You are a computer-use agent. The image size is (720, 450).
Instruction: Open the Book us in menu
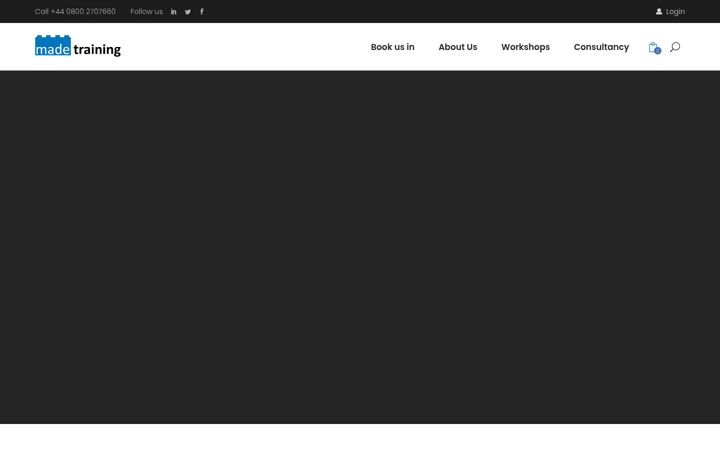(x=393, y=47)
